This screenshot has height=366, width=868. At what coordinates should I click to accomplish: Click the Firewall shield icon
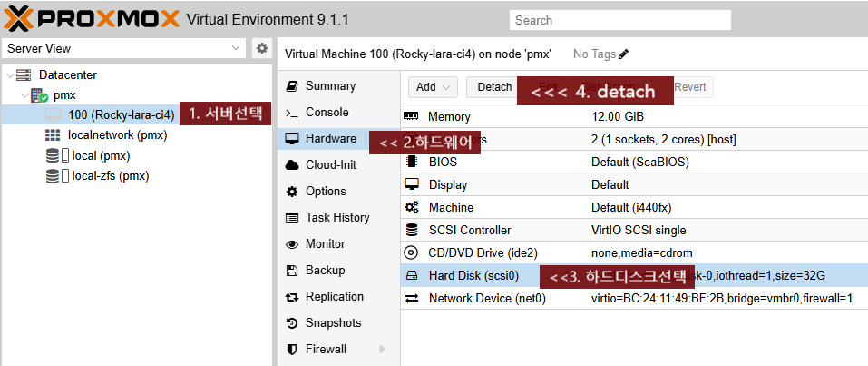pos(292,350)
